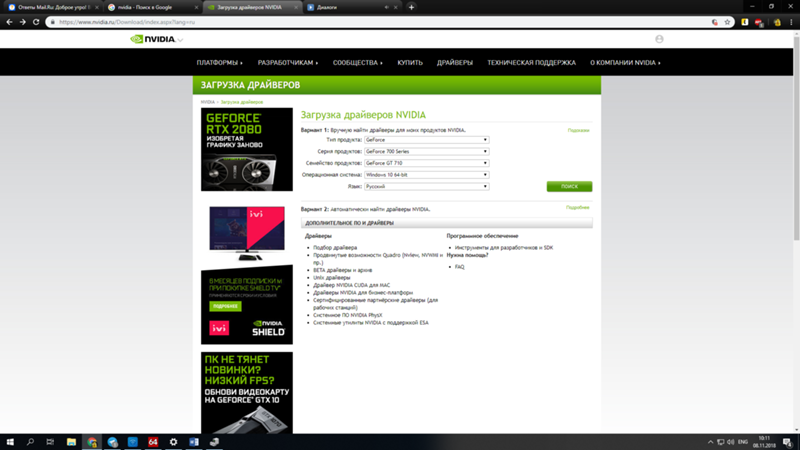
Task: Open Системное ПО NVIDIA PhysX link
Action: [x=347, y=315]
